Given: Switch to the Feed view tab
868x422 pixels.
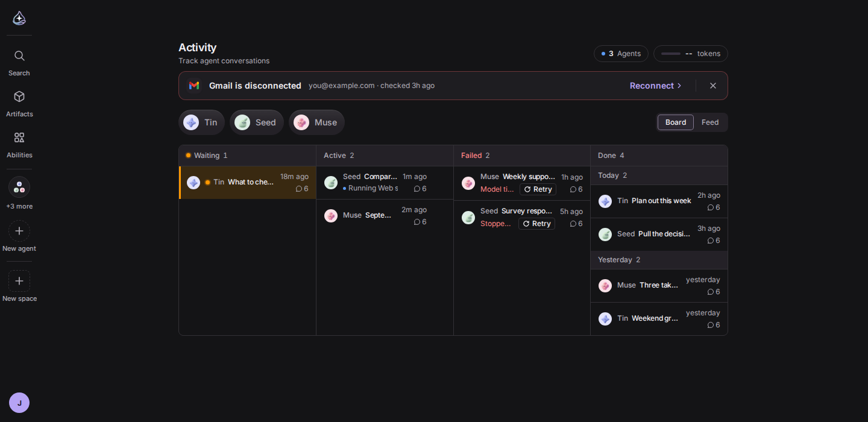Looking at the screenshot, I should tap(710, 122).
